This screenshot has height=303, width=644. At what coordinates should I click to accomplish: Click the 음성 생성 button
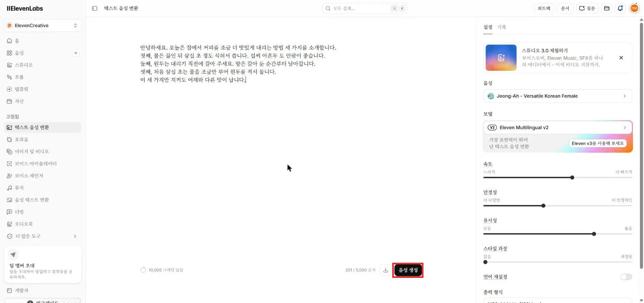(408, 270)
